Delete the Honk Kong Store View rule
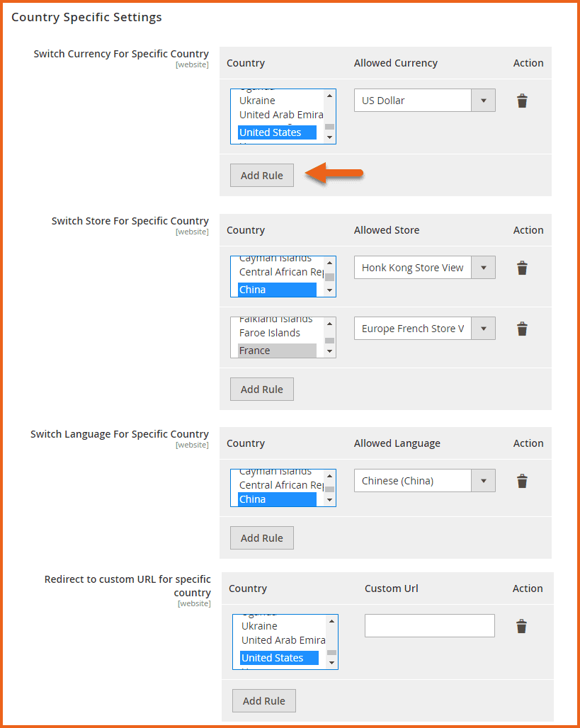The height and width of the screenshot is (728, 580). coord(522,268)
